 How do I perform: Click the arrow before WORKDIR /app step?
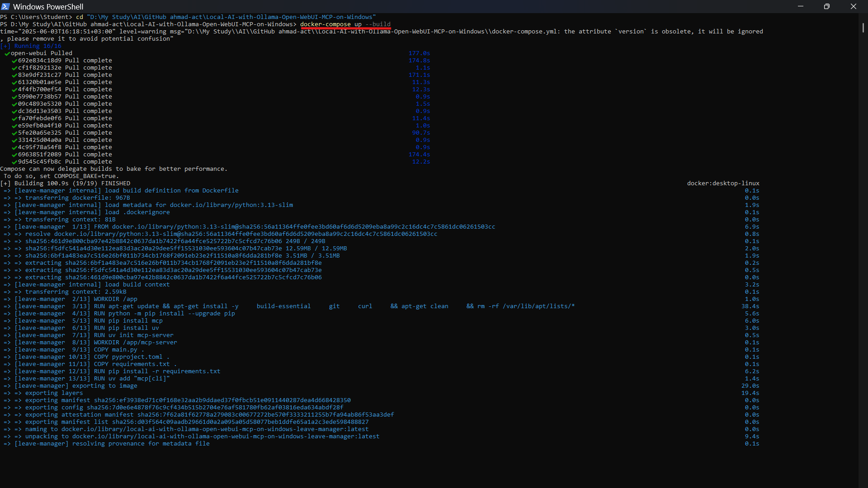[7, 299]
